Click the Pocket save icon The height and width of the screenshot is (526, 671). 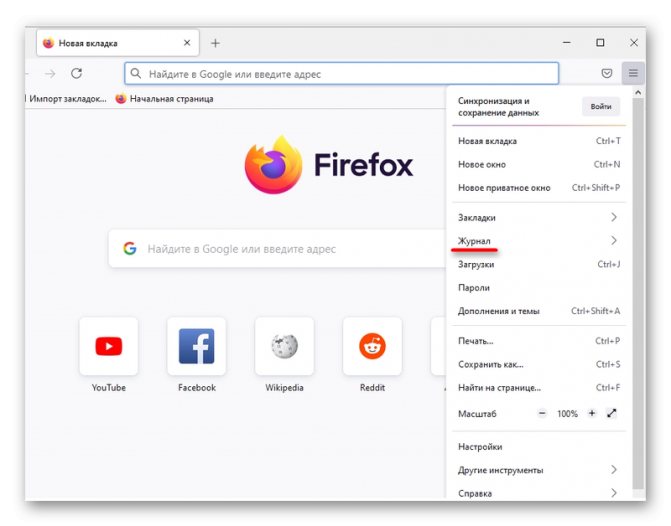[x=606, y=73]
